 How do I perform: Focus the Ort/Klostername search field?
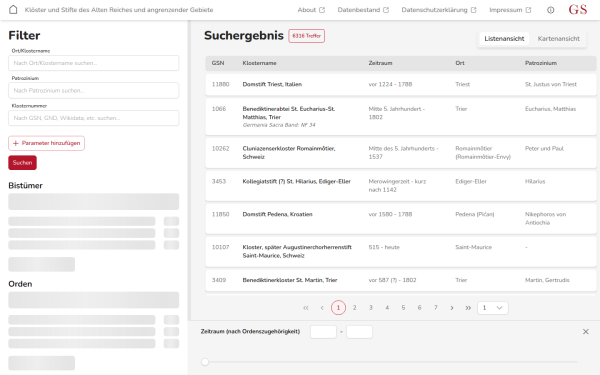pyautogui.click(x=94, y=63)
